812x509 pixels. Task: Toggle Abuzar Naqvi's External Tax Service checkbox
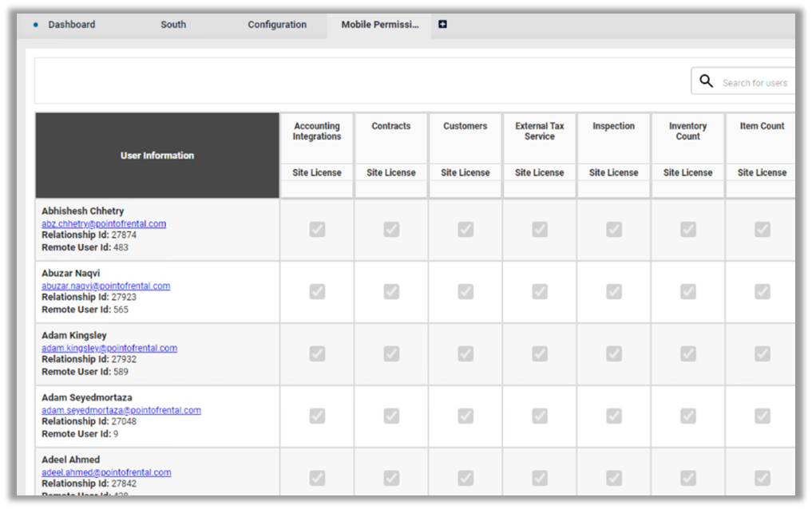[540, 292]
